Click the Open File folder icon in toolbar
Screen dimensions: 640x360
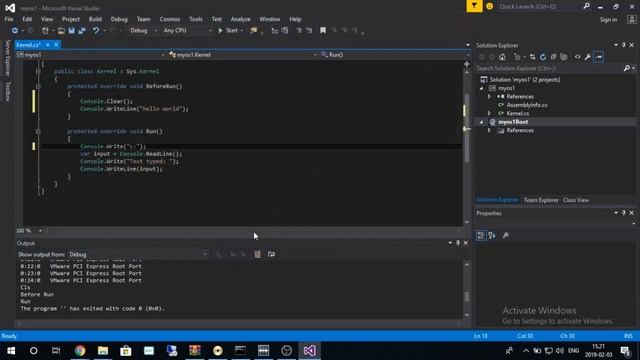[61, 31]
